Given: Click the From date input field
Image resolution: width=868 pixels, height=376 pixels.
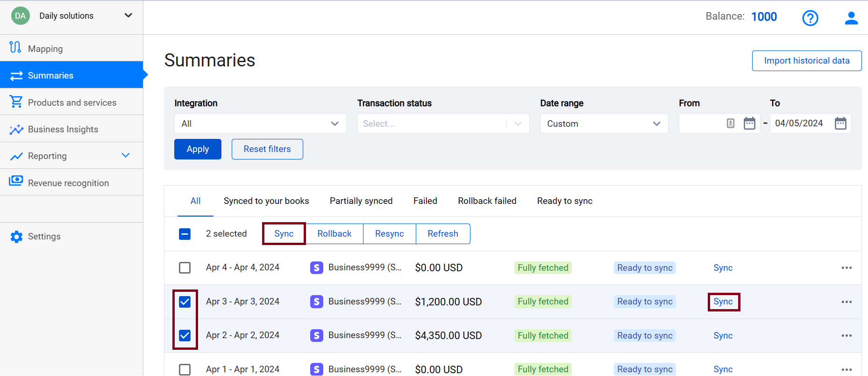Looking at the screenshot, I should point(702,123).
